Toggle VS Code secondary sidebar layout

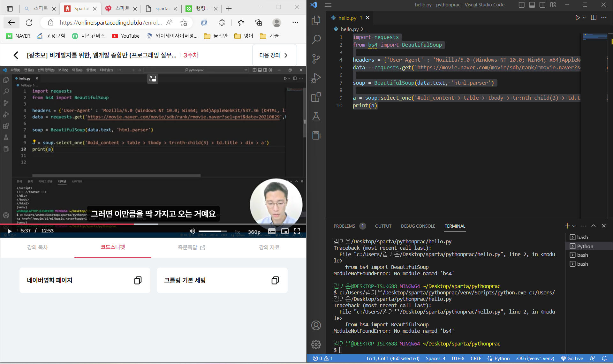pyautogui.click(x=542, y=5)
